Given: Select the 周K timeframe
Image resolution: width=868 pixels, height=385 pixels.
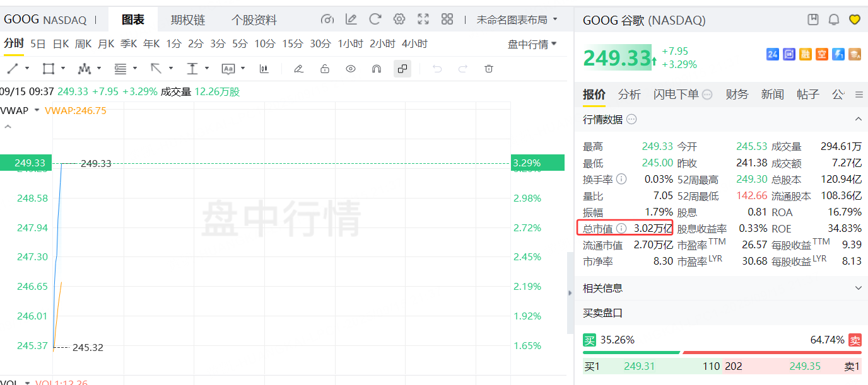Looking at the screenshot, I should pos(83,43).
